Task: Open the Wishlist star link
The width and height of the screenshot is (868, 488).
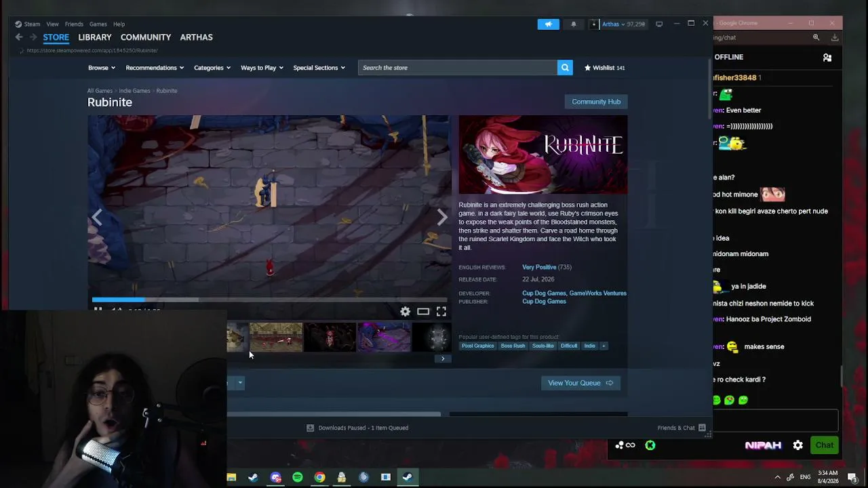Action: coord(604,68)
